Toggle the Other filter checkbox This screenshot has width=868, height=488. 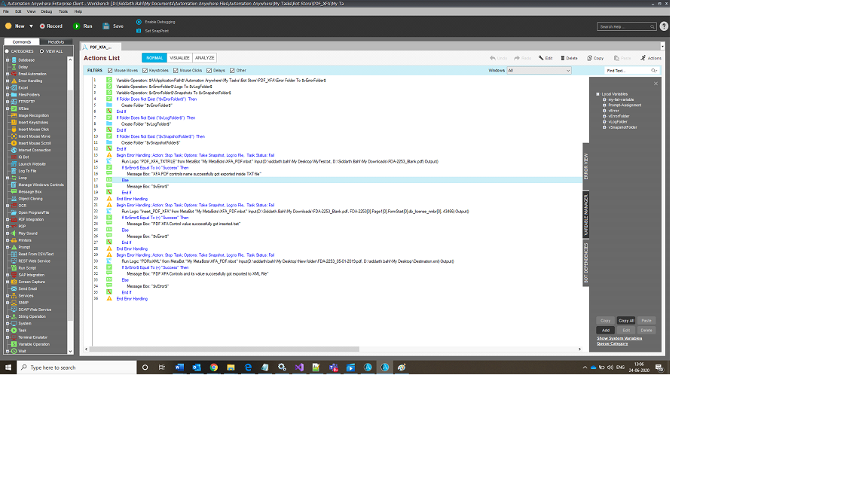click(x=233, y=70)
